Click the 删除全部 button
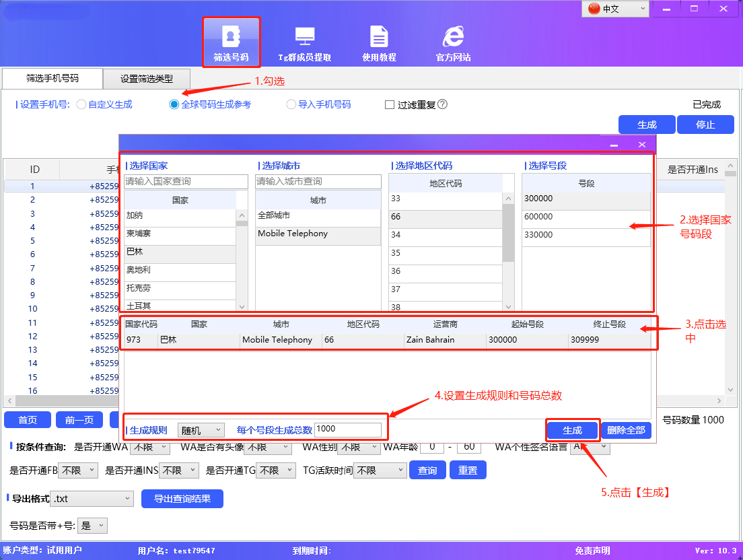Viewport: 743px width, 560px height. coord(626,430)
